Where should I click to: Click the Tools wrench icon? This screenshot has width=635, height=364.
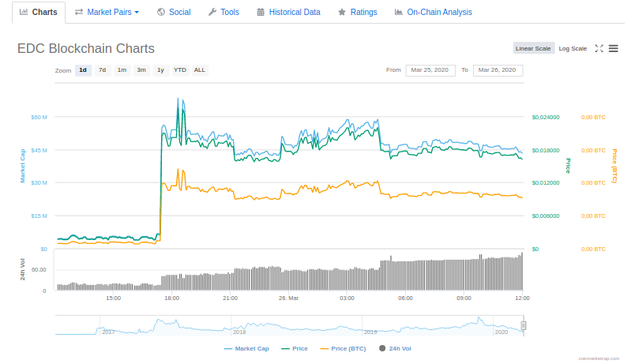pos(212,12)
